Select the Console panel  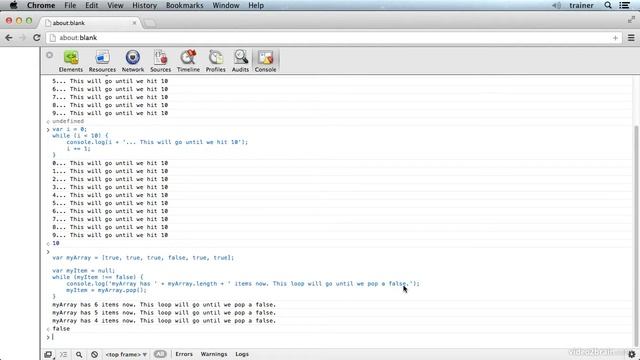point(265,61)
